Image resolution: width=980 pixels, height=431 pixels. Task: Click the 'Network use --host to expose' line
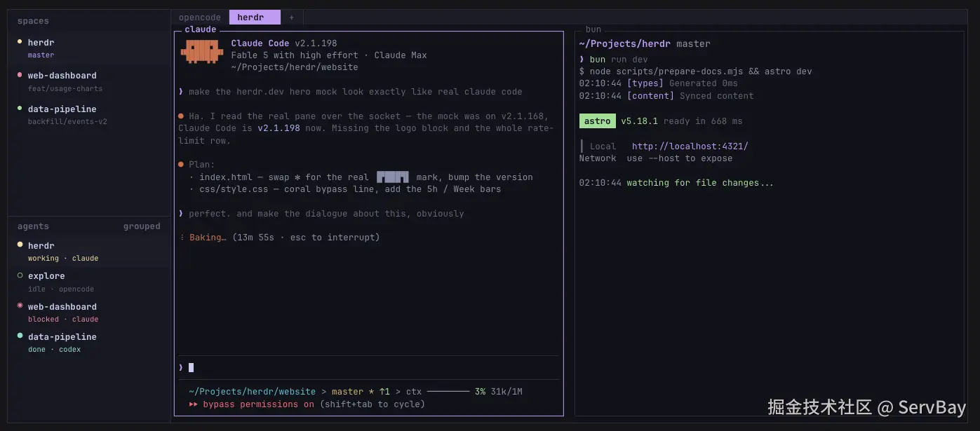point(656,158)
